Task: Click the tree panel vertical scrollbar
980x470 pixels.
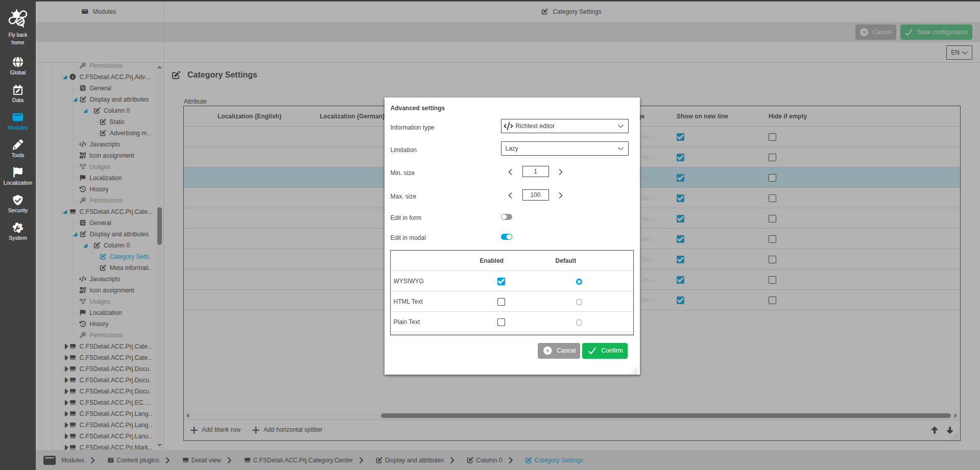Action: [160, 226]
